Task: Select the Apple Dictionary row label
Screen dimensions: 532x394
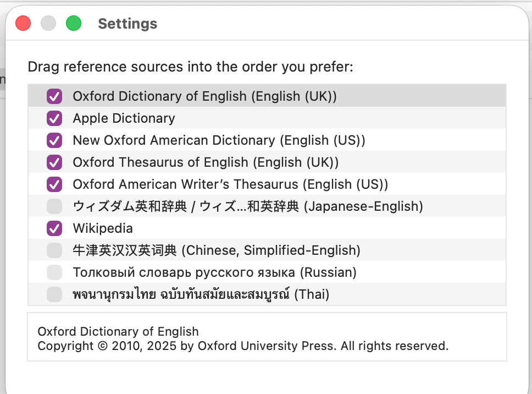Action: (124, 118)
